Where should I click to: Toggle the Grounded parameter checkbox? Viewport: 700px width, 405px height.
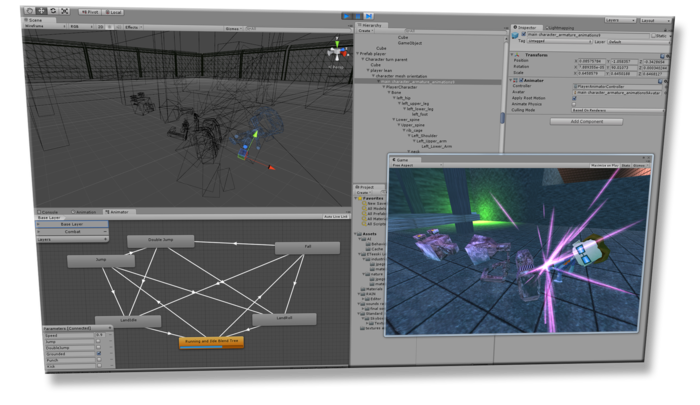click(x=99, y=353)
